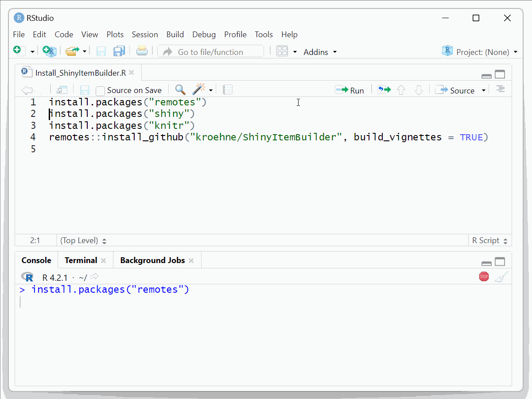Screen dimensions: 532x399
Task: Open the Source options dropdown arrow
Action: (x=484, y=90)
